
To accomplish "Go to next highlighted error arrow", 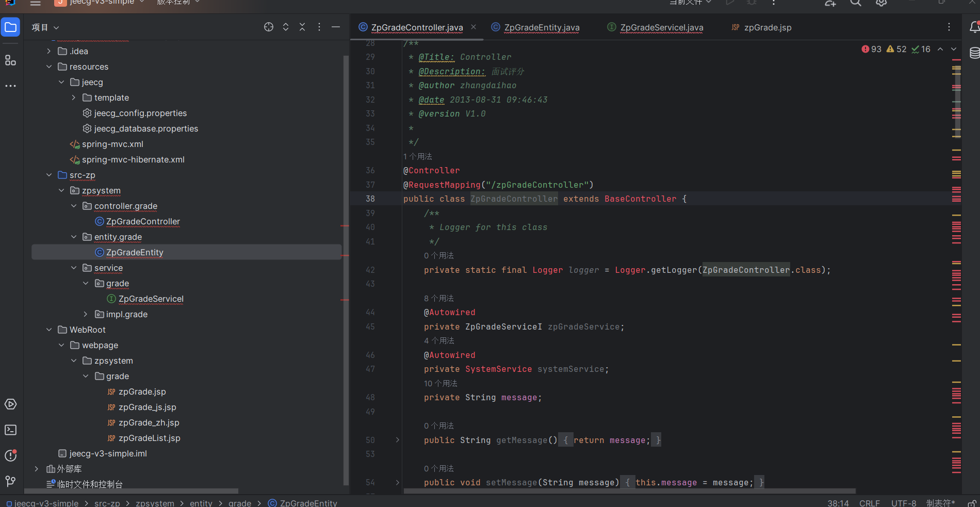I will 954,50.
